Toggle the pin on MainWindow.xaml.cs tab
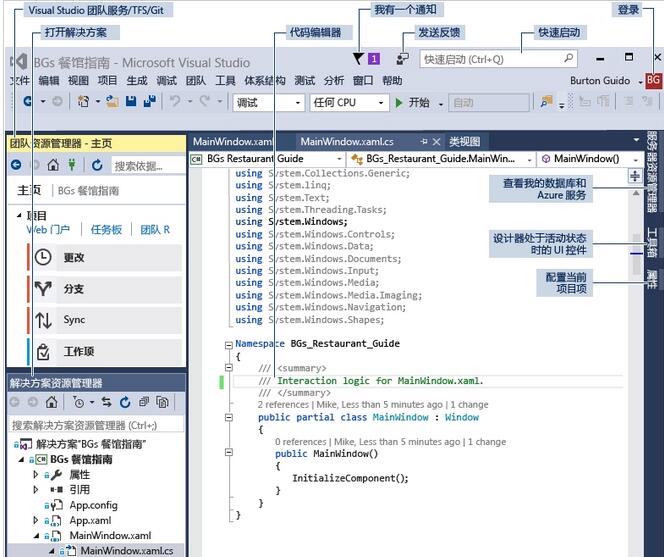 [424, 141]
